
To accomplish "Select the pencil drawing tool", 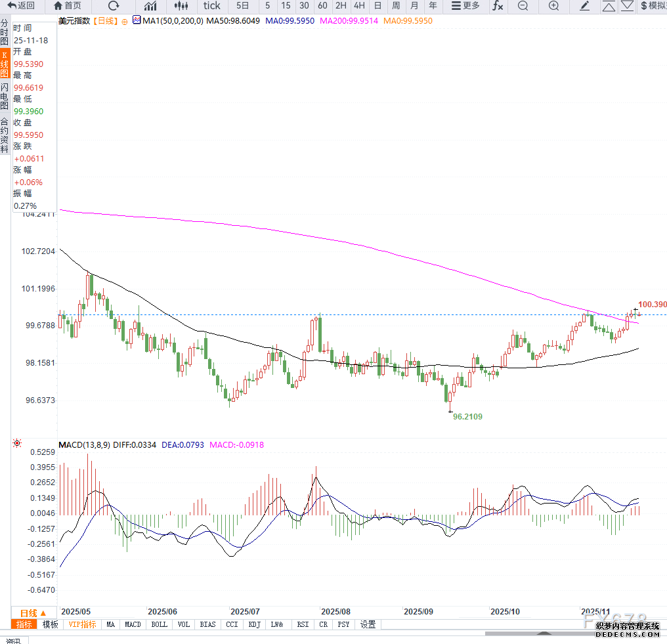I will [x=585, y=6].
